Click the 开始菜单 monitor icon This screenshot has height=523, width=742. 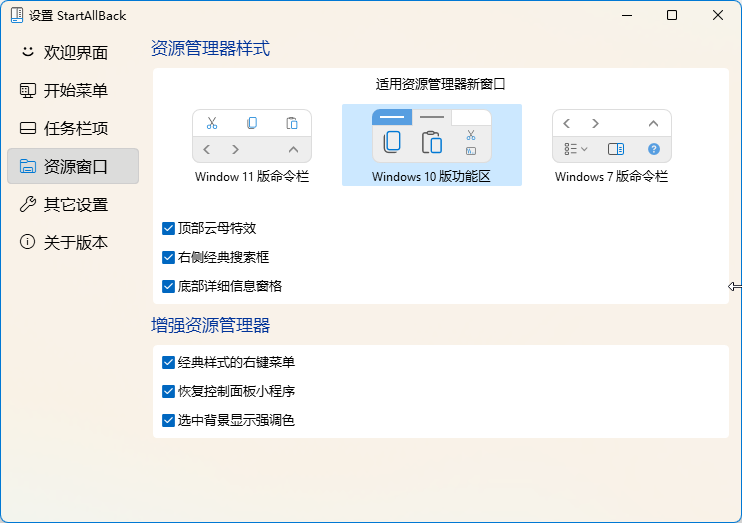[28, 90]
